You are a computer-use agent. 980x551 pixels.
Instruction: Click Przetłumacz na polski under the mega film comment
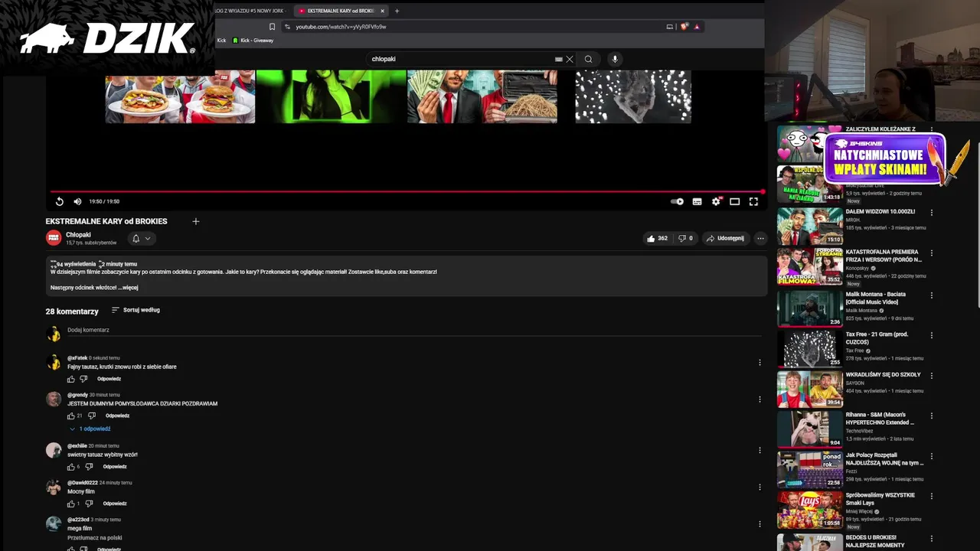95,538
